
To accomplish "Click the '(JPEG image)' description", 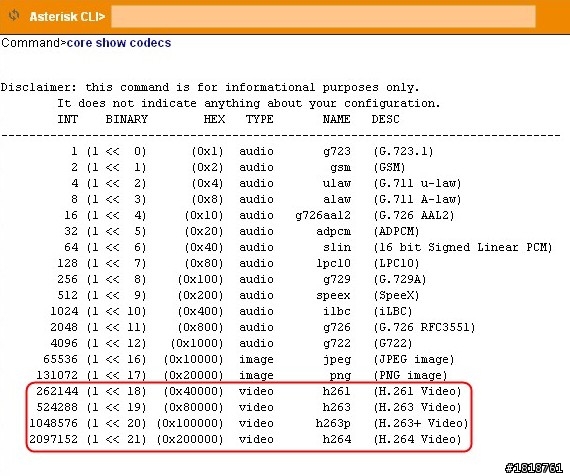I will (x=414, y=359).
